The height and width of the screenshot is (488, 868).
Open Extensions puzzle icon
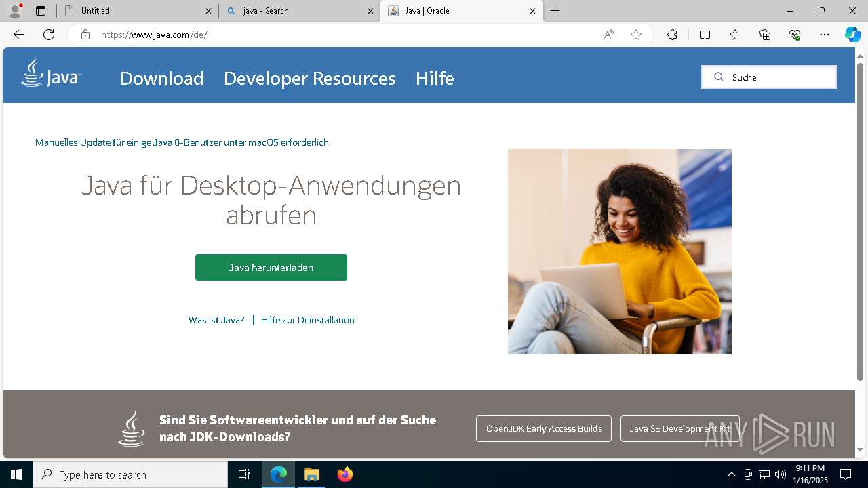tap(672, 35)
